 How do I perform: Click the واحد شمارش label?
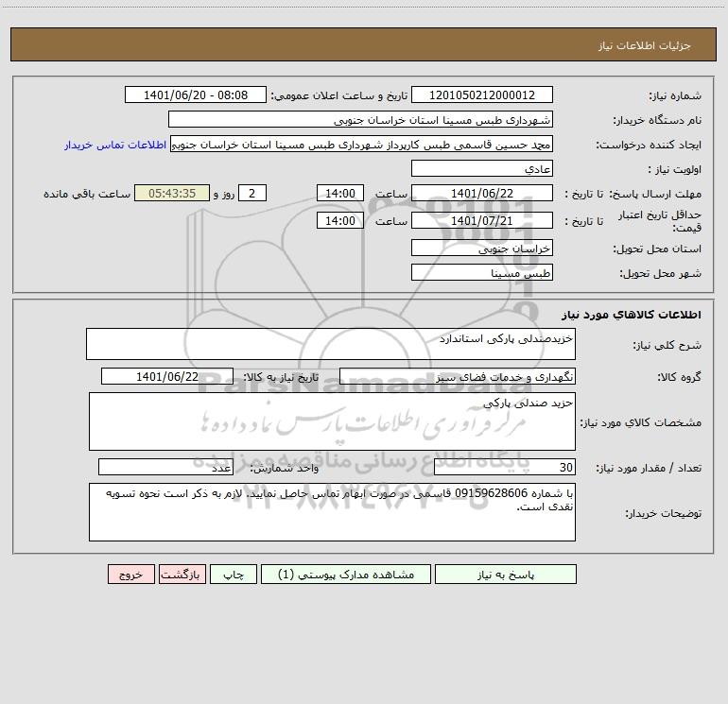pos(285,469)
